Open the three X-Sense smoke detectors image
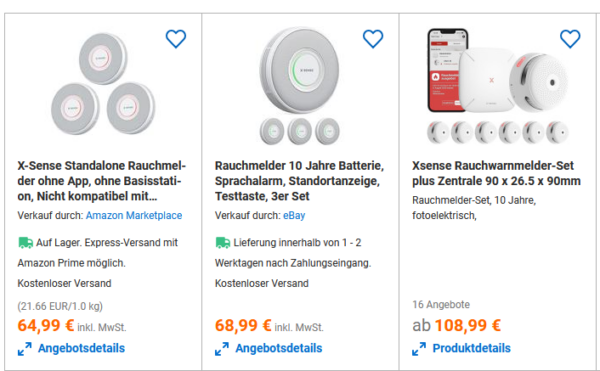Screen dimensions: 600x371 coord(103,84)
